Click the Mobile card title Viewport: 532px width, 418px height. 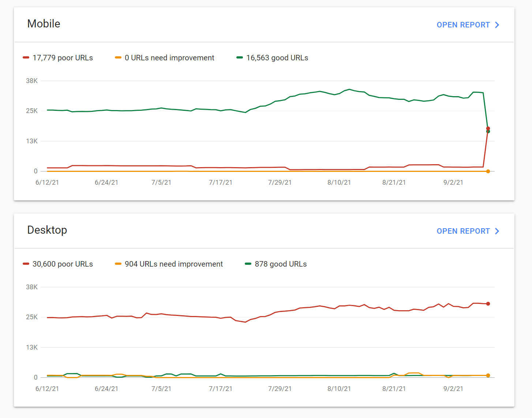pyautogui.click(x=44, y=24)
